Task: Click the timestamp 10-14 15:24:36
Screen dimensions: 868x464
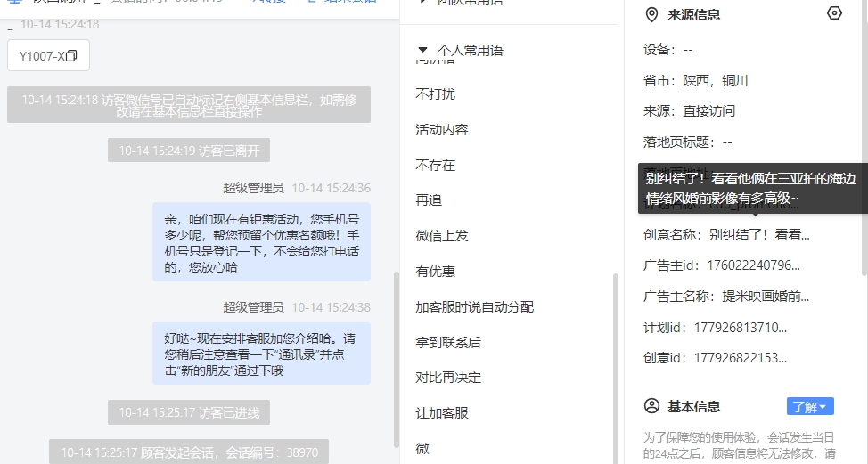Action: click(x=331, y=188)
